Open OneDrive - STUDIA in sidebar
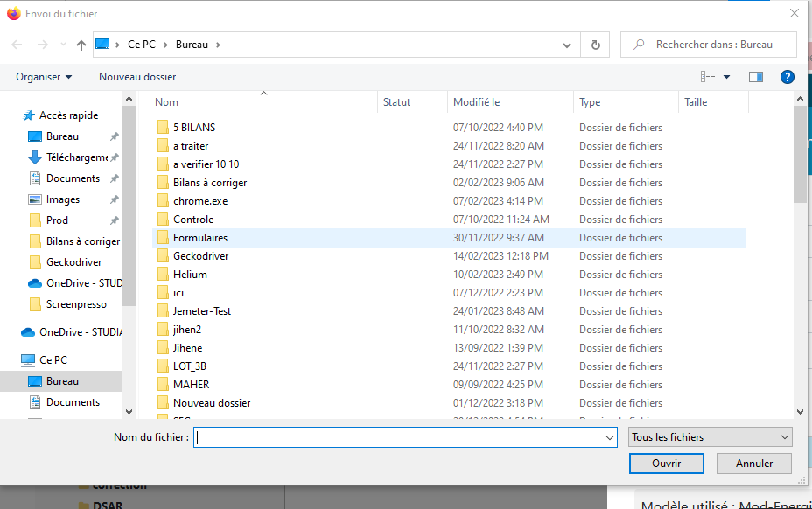This screenshot has height=509, width=812. (x=80, y=332)
